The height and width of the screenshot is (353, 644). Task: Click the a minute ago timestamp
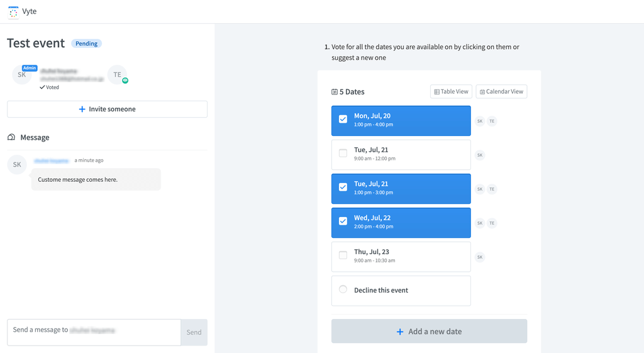pyautogui.click(x=89, y=160)
